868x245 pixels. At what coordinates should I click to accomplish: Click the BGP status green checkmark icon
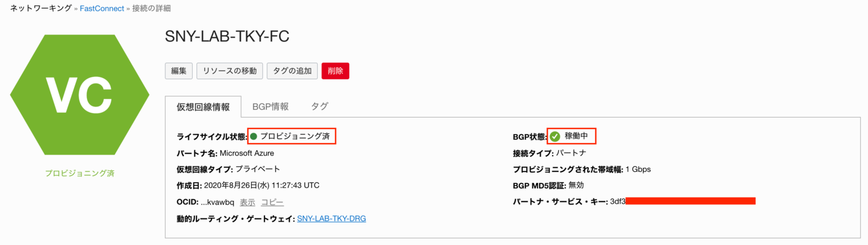coord(555,136)
